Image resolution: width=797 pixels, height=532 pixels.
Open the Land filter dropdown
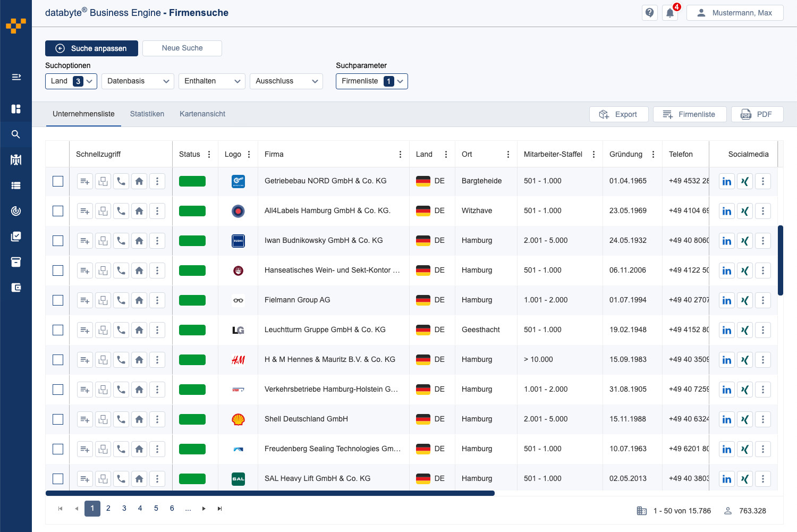tap(71, 81)
